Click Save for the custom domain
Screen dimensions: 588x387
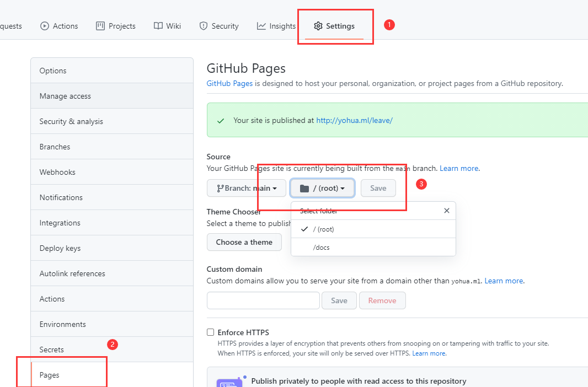click(x=339, y=300)
